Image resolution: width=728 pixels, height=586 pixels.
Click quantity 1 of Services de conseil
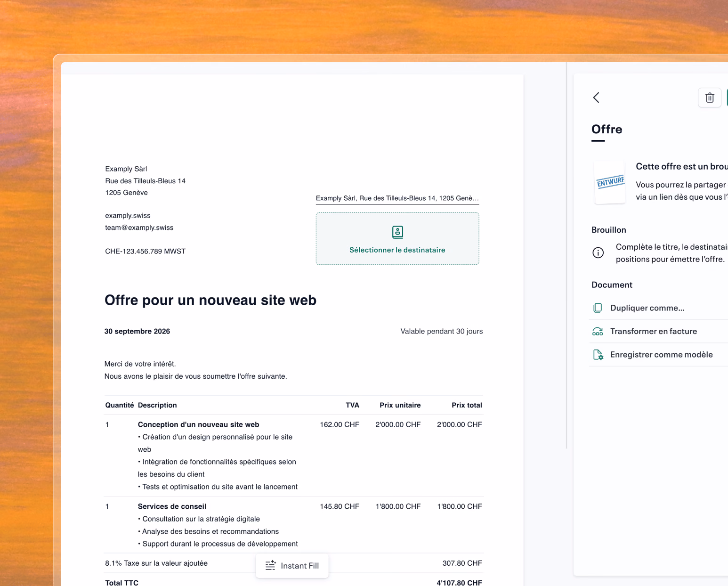(107, 507)
